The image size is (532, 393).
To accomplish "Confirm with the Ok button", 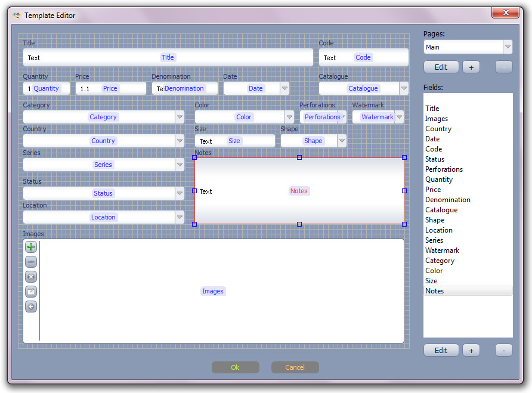I will click(235, 367).
